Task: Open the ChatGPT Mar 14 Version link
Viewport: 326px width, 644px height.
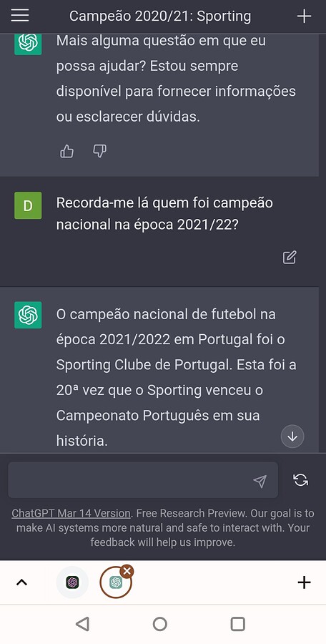Action: [x=71, y=513]
